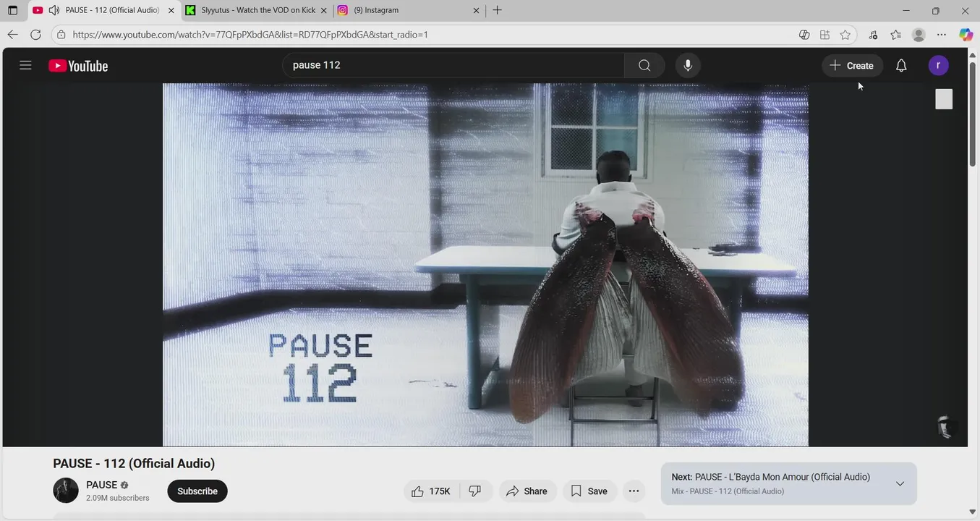Close the PAUSE - 112 tab
The height and width of the screenshot is (521, 980).
click(x=171, y=10)
